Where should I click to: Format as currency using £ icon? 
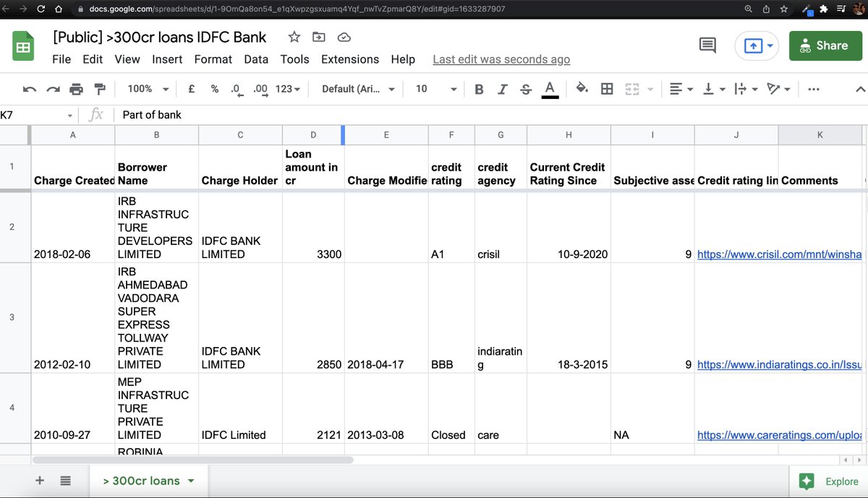click(x=192, y=89)
